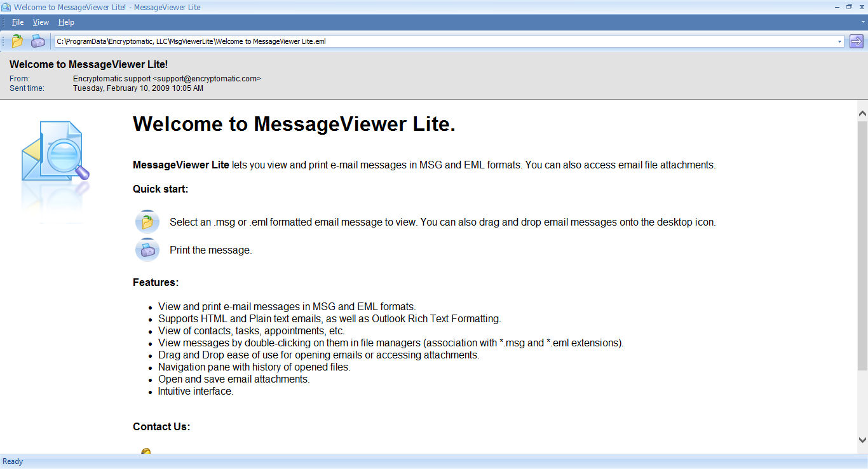
Task: Click the bullet 'Navigation pane with history of opened files.'
Action: pyautogui.click(x=254, y=367)
